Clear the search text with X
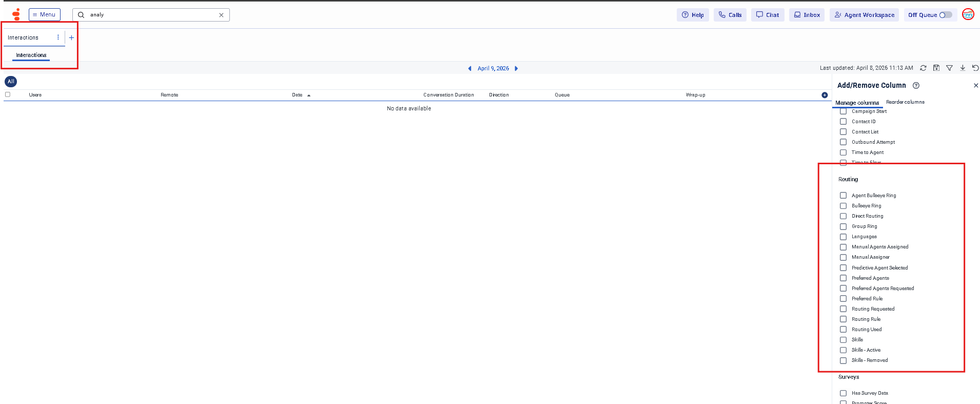Viewport: 980px width, 404px height. click(x=221, y=15)
